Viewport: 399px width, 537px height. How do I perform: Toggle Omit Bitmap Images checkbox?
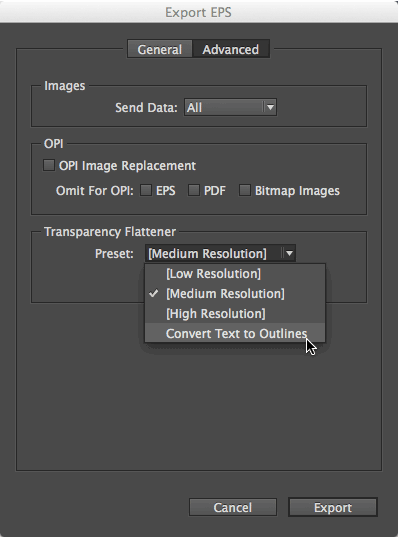(x=245, y=190)
